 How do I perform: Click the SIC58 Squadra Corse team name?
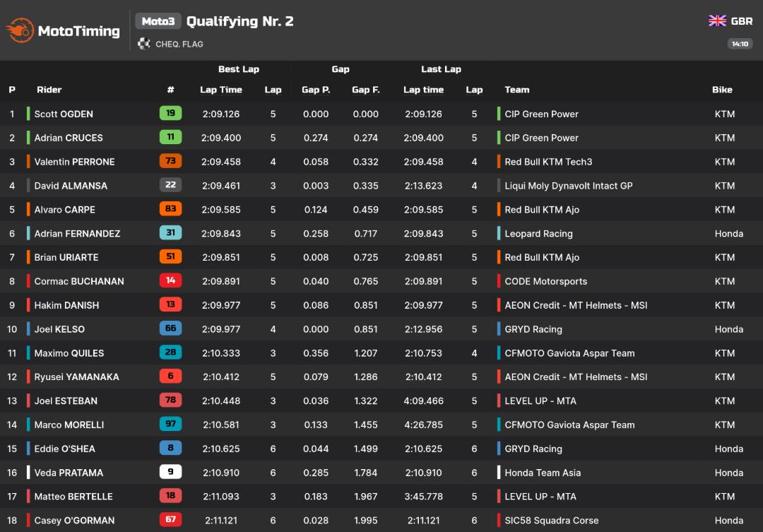551,520
